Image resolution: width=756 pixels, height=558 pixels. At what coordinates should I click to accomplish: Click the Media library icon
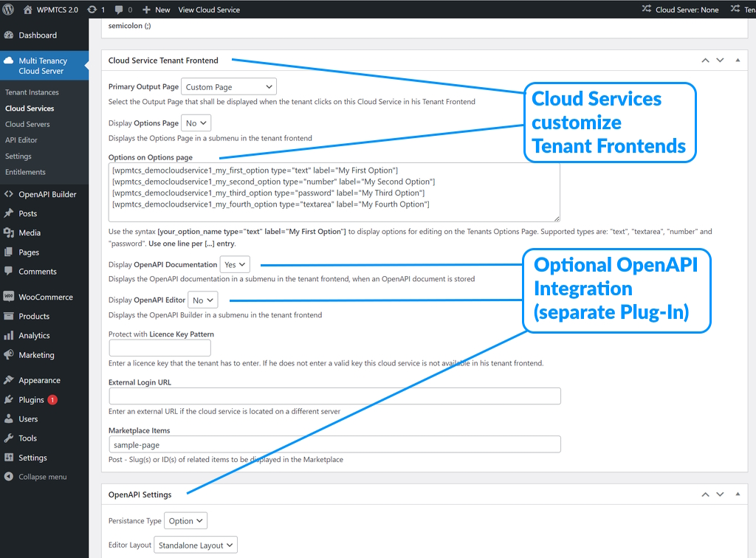[x=9, y=232]
